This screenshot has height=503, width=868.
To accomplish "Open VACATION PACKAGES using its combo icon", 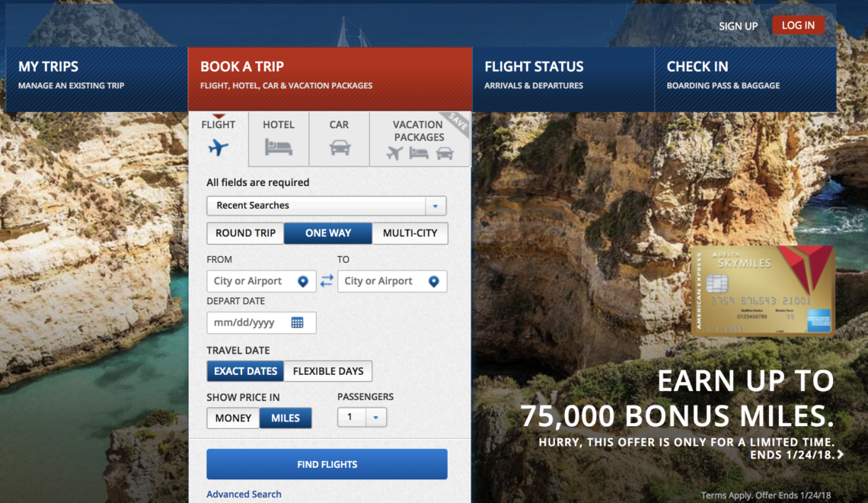I will pos(417,152).
